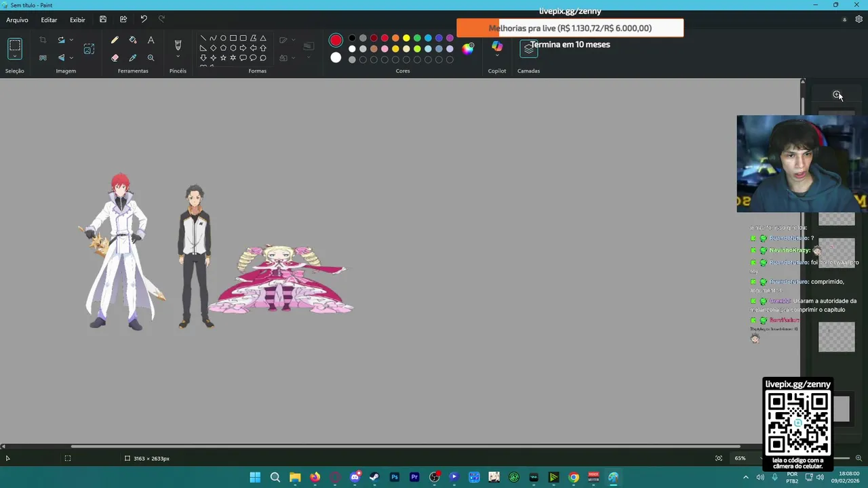Click the Save icon

(x=103, y=20)
